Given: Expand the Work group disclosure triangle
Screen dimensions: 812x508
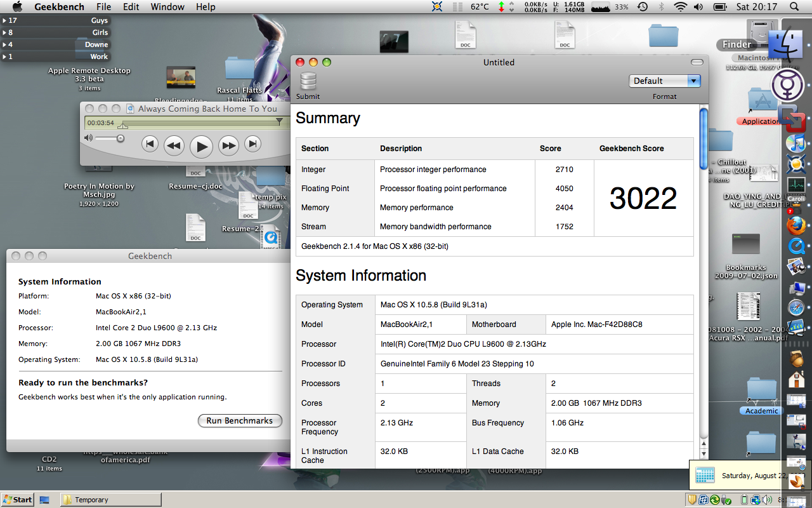Looking at the screenshot, I should click(4, 57).
